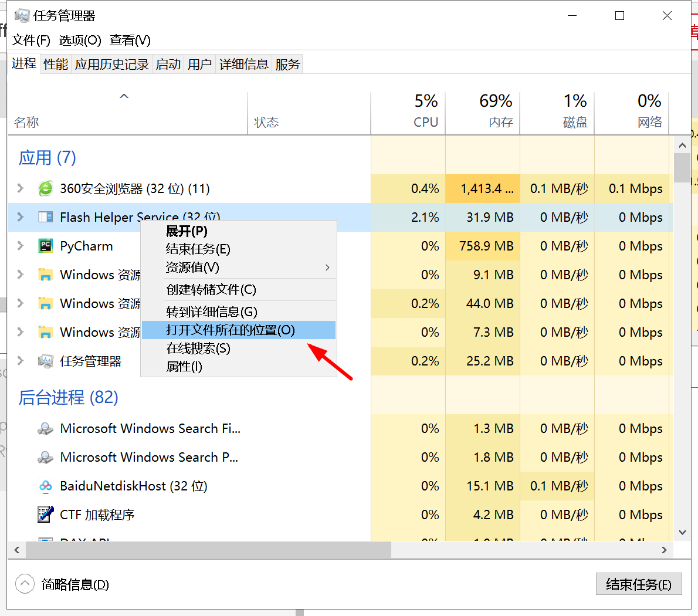Click the PyCharm app icon

click(x=45, y=246)
